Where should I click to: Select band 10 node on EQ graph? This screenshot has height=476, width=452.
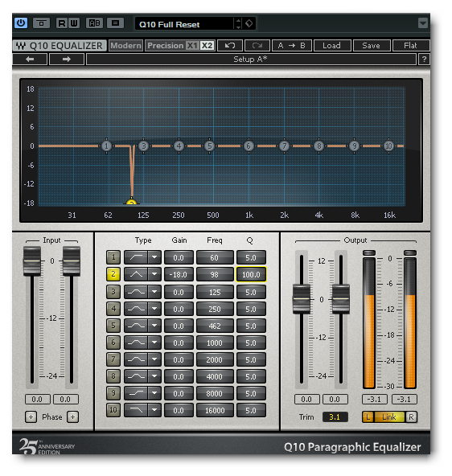(388, 146)
